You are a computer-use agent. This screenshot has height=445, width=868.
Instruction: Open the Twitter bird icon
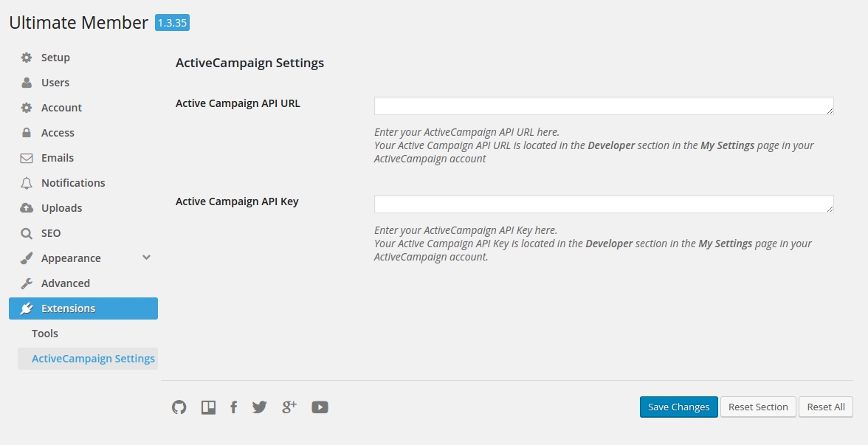click(x=260, y=407)
